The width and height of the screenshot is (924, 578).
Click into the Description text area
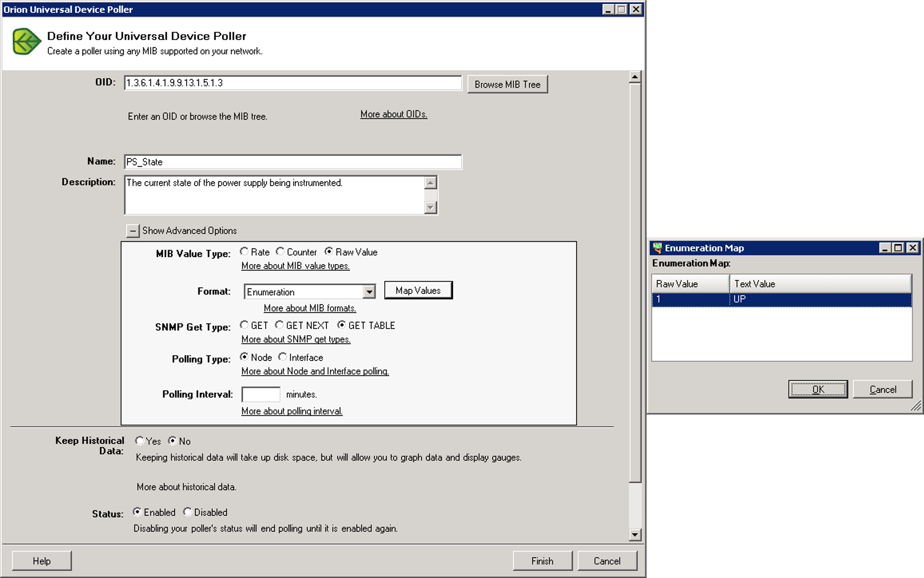pos(274,195)
